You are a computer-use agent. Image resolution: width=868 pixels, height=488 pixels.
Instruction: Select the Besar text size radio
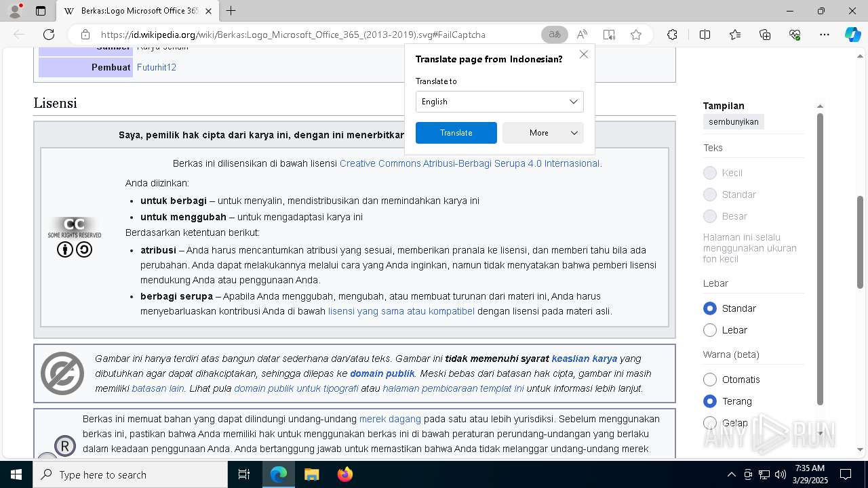pyautogui.click(x=710, y=216)
